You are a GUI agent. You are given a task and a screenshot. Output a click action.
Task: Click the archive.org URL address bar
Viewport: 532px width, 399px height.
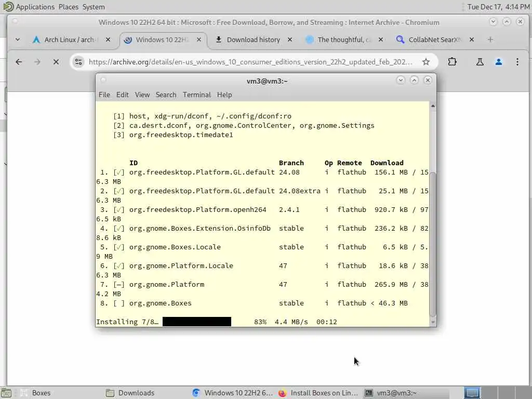250,62
